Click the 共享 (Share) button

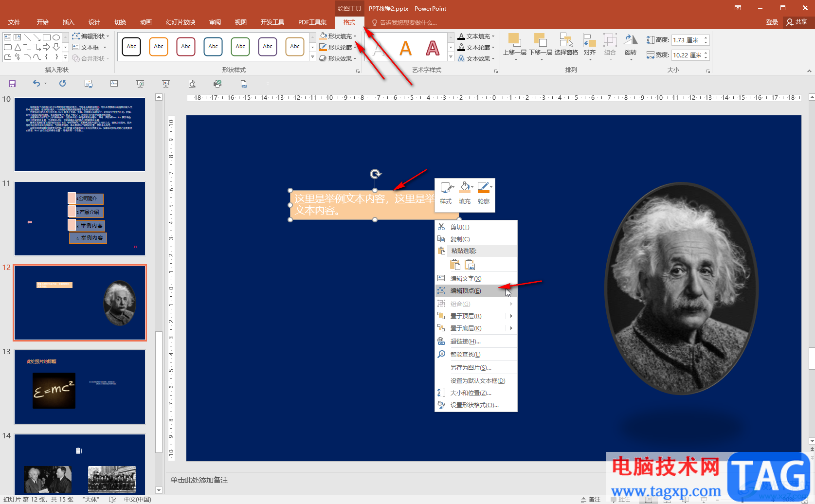click(x=797, y=22)
